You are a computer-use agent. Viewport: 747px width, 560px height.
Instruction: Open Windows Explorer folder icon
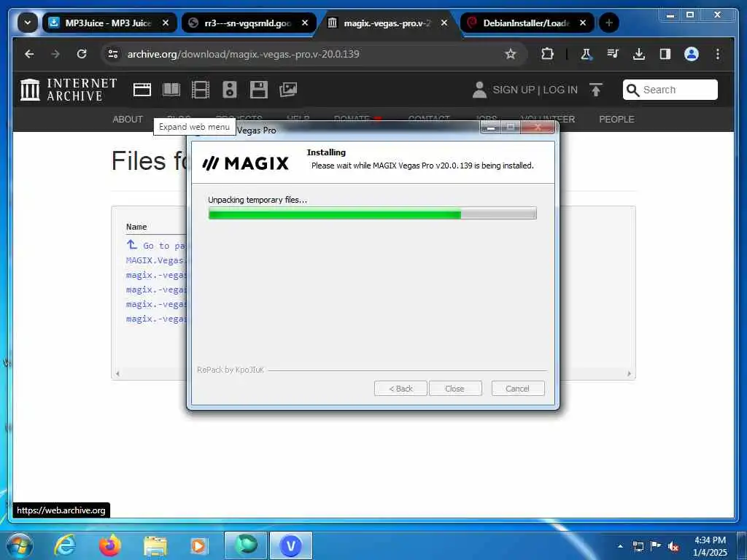[x=155, y=547]
